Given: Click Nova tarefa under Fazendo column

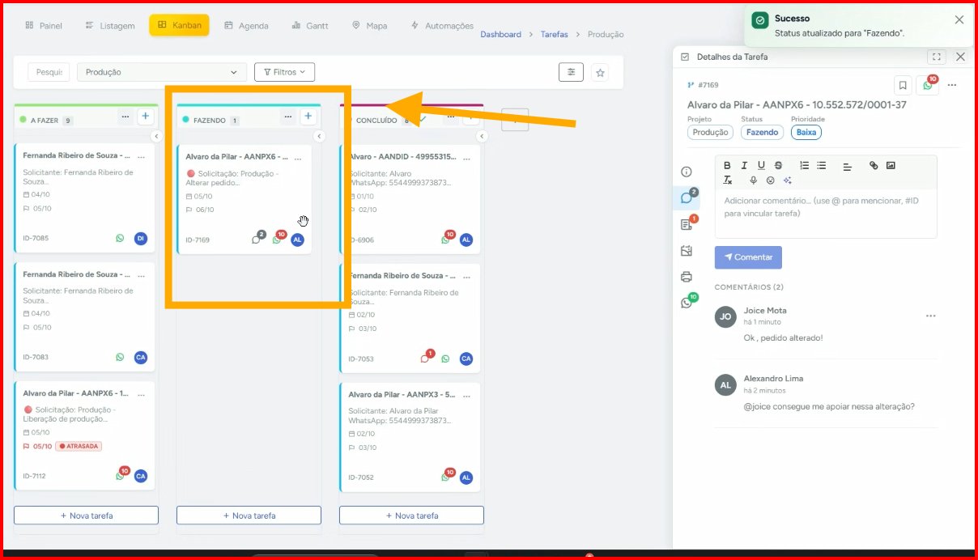Looking at the screenshot, I should click(249, 515).
